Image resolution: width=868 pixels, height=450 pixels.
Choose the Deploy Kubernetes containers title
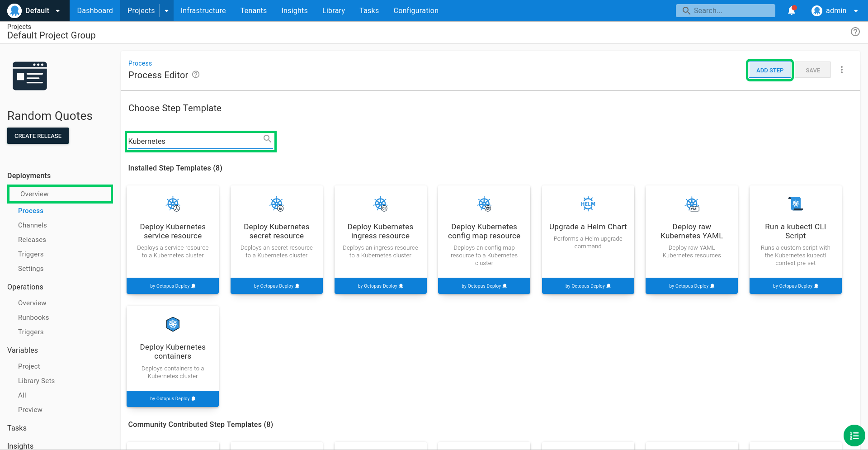173,351
